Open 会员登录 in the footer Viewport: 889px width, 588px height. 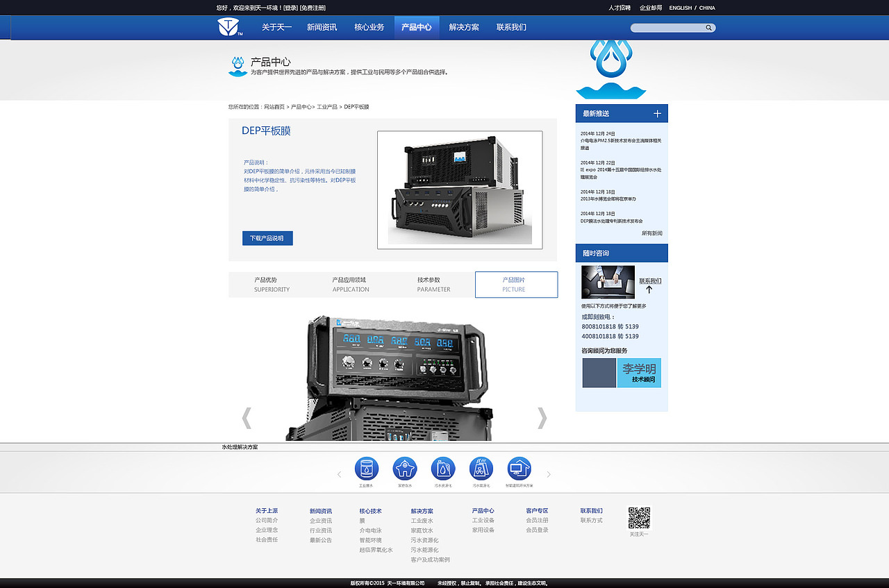point(538,530)
